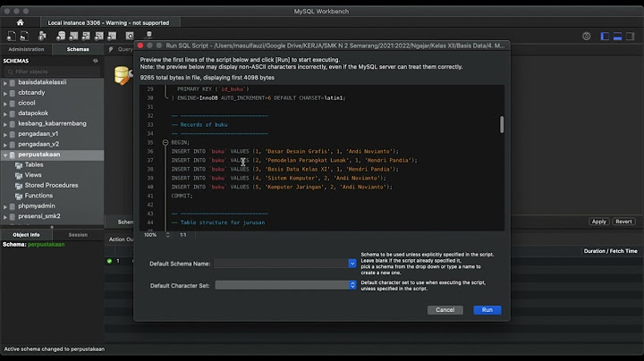Create a new table toolbar icon

tap(73, 36)
